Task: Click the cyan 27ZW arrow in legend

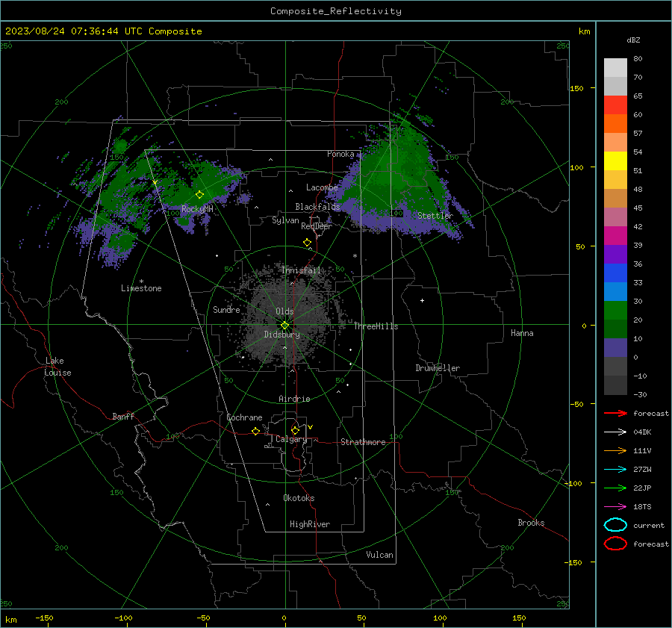Action: click(615, 470)
